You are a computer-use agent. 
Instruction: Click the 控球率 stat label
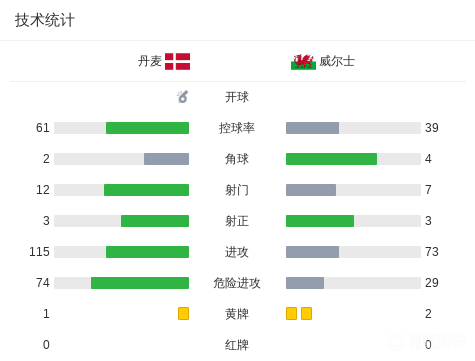237,128
